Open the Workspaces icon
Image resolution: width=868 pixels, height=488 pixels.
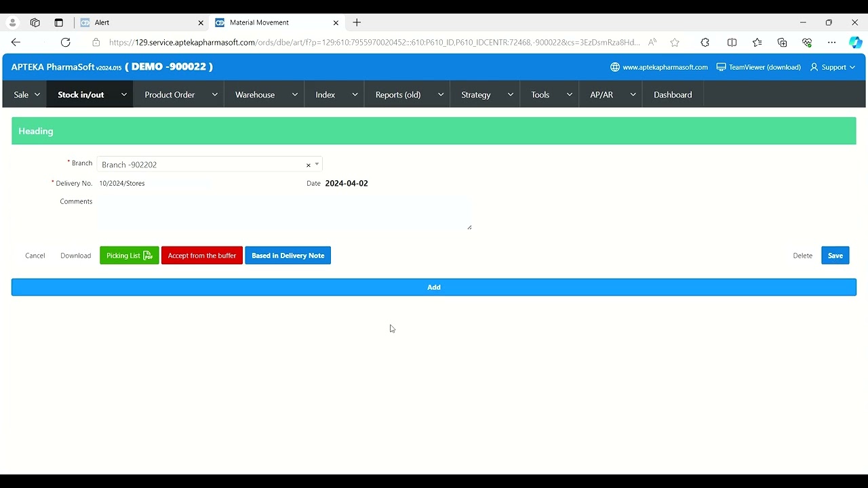35,22
